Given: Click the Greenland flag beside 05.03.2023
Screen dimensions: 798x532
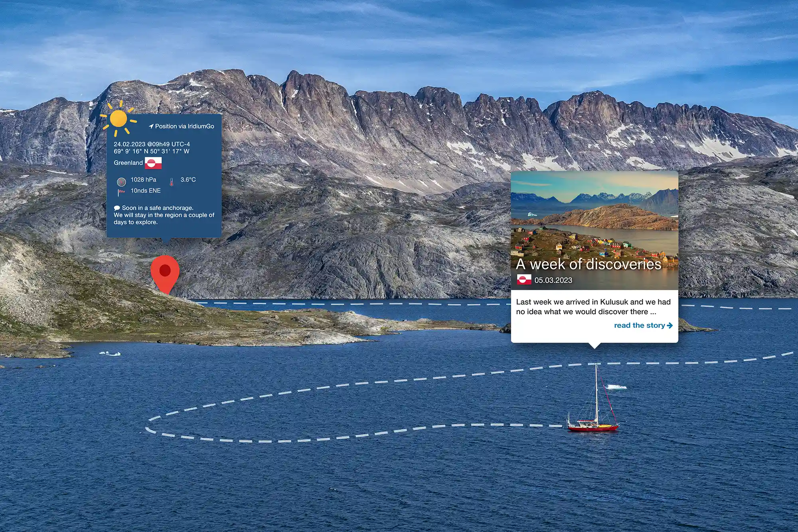Looking at the screenshot, I should point(524,280).
